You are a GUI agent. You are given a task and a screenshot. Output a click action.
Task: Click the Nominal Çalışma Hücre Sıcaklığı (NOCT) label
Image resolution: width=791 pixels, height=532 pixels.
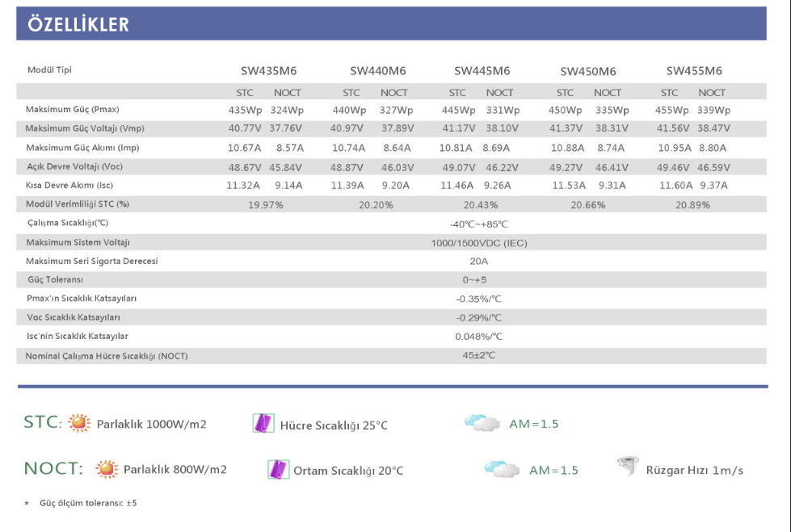[107, 356]
